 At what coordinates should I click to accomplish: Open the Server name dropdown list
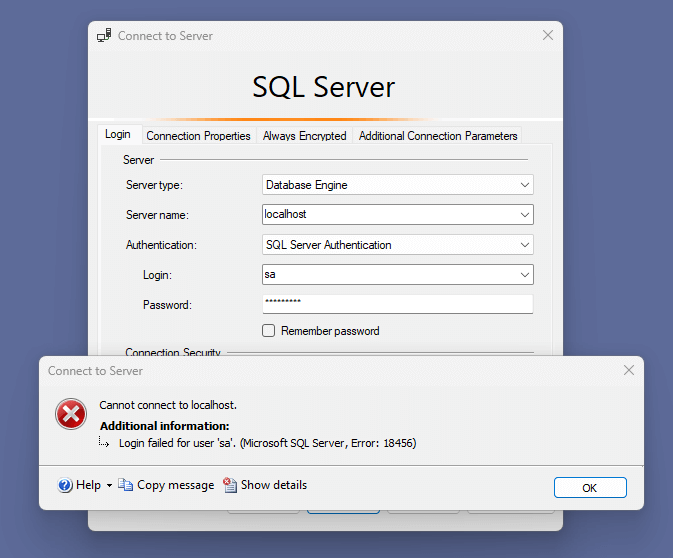[x=525, y=215]
